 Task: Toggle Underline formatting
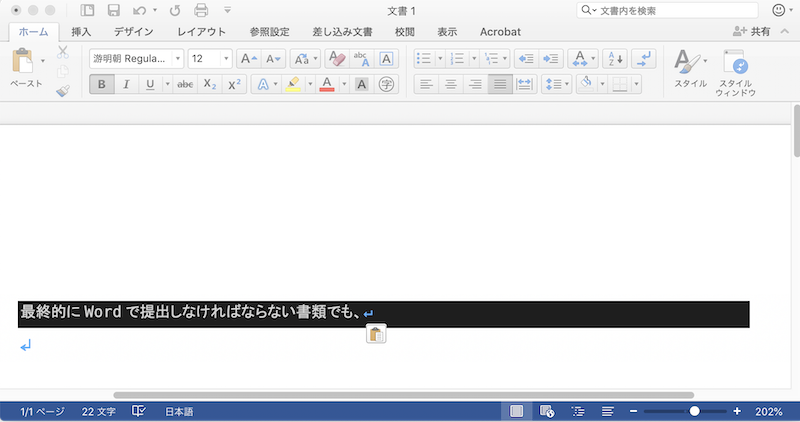pyautogui.click(x=149, y=84)
